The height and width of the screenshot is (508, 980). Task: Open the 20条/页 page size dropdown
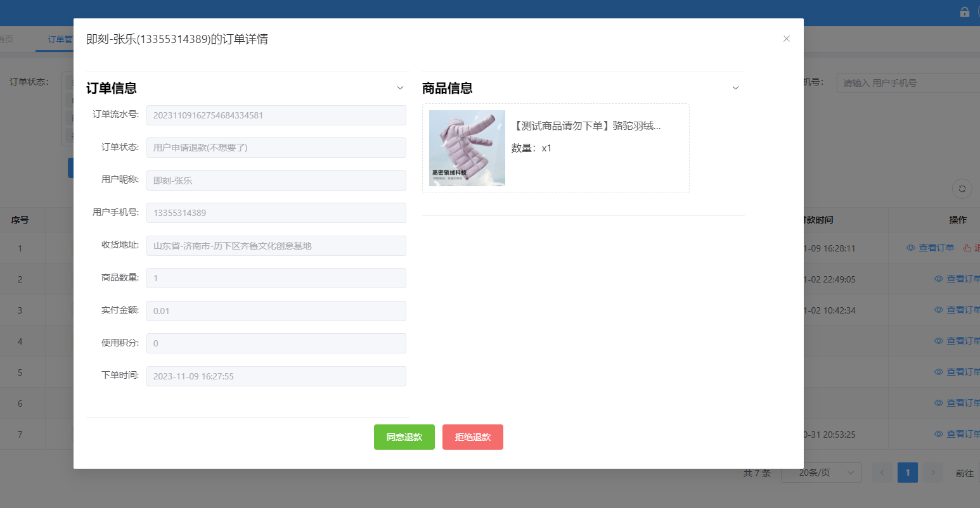(x=822, y=473)
